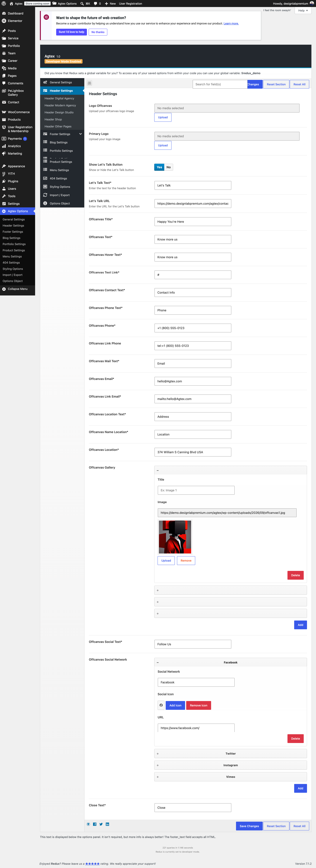The width and height of the screenshot is (316, 868).
Task: Click Save Changes at the bottom
Action: 249,826
